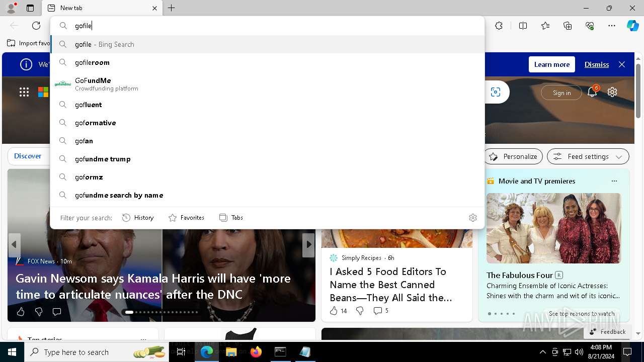Select the 'gofan' suggestion
The image size is (644, 362).
(x=267, y=141)
